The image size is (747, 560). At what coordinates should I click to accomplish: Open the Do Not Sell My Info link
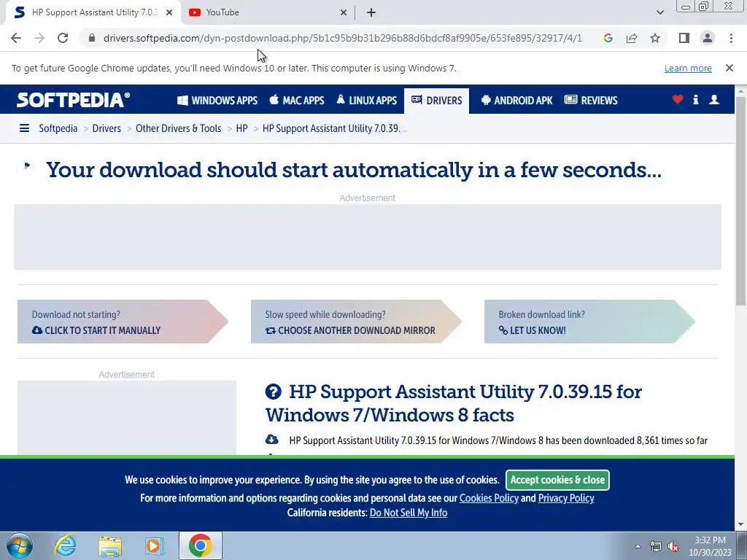point(409,513)
